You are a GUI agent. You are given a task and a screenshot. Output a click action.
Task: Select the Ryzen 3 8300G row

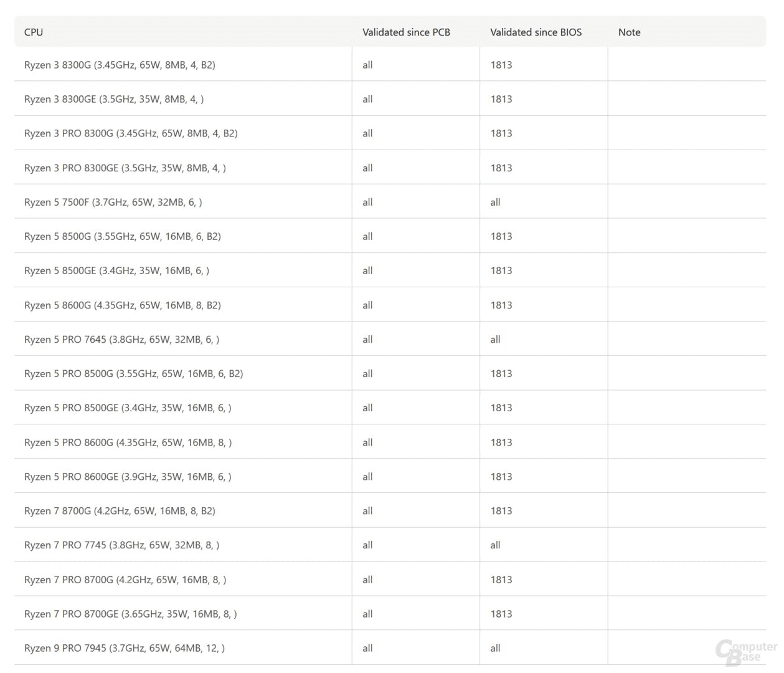(120, 65)
